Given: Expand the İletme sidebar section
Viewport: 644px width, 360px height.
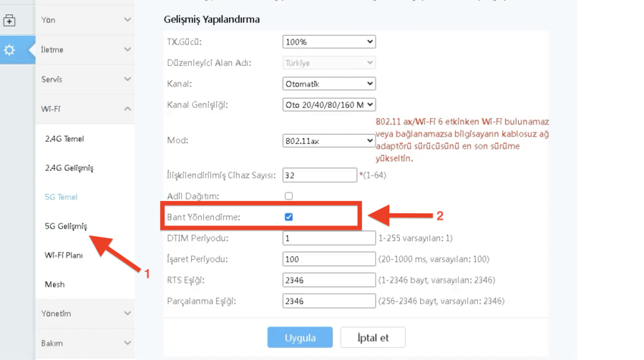Looking at the screenshot, I should [x=84, y=49].
